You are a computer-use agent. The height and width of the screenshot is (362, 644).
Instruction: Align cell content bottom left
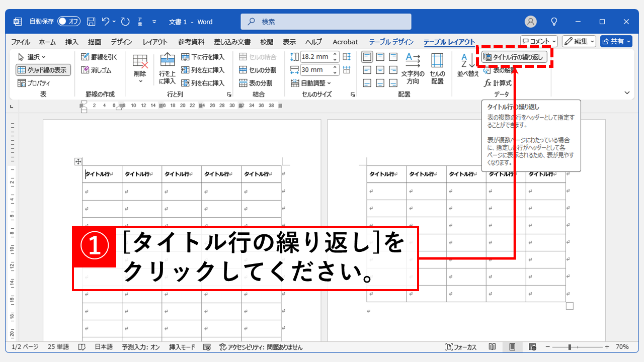pos(367,83)
